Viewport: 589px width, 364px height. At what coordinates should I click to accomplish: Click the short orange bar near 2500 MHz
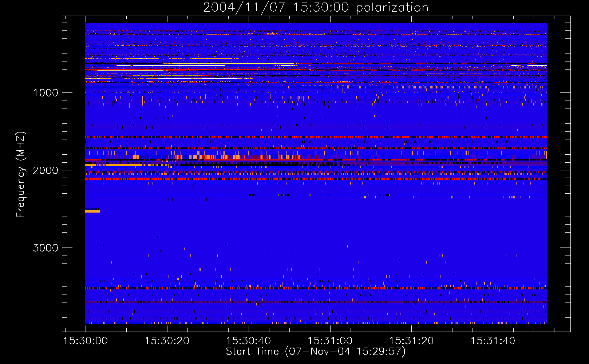[92, 211]
